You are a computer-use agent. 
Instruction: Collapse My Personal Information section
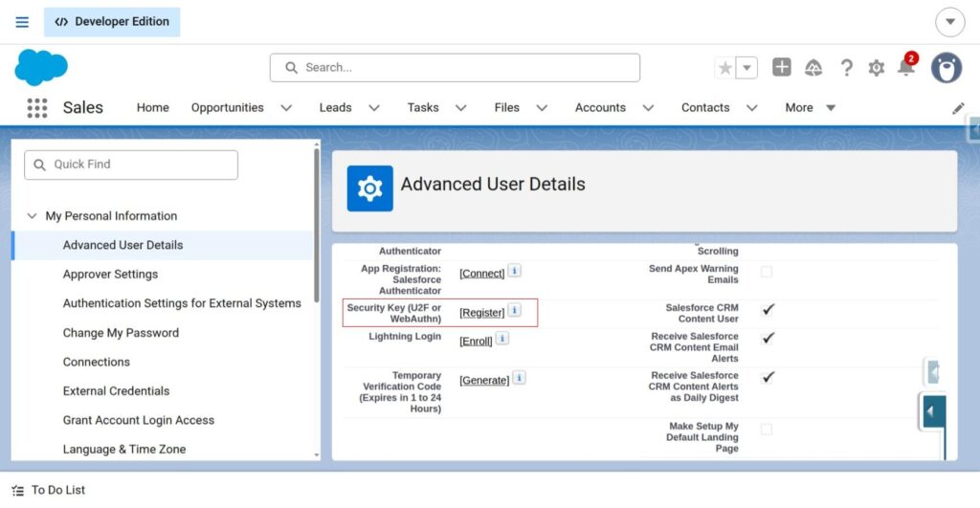32,216
